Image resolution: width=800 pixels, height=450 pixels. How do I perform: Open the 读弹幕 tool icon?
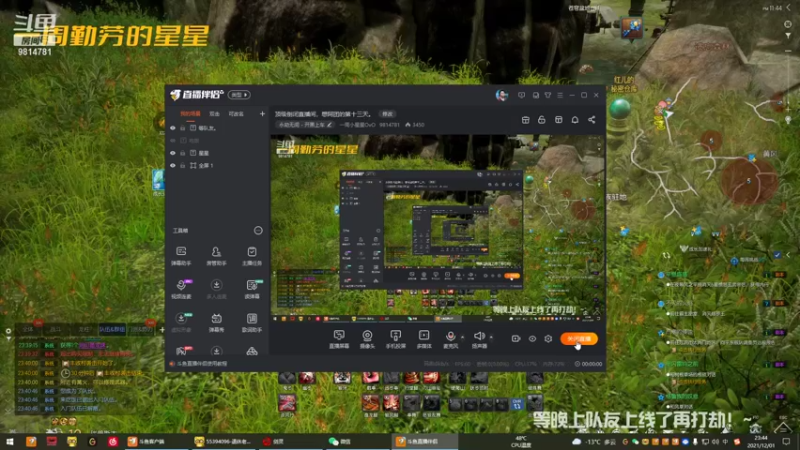coord(252,289)
